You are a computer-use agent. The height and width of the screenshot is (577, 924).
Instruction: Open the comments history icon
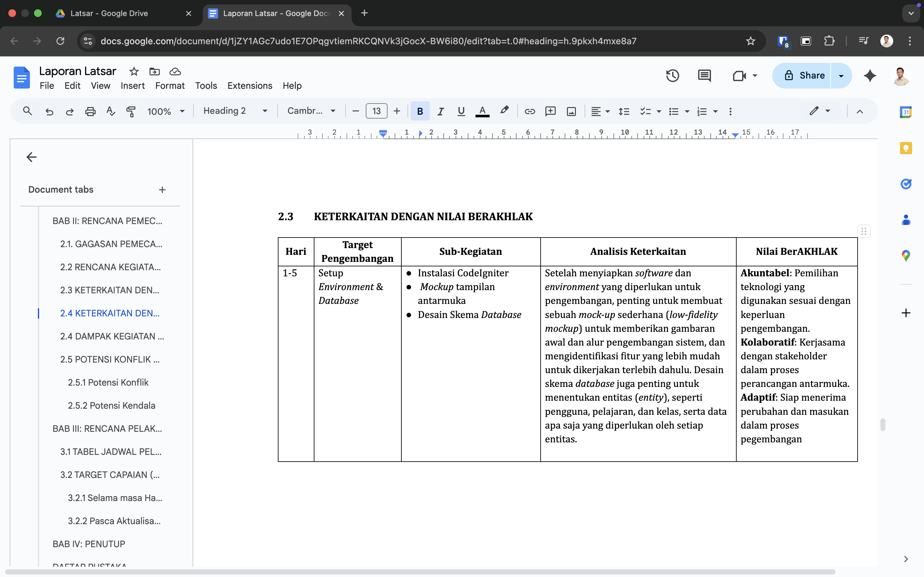coord(704,76)
